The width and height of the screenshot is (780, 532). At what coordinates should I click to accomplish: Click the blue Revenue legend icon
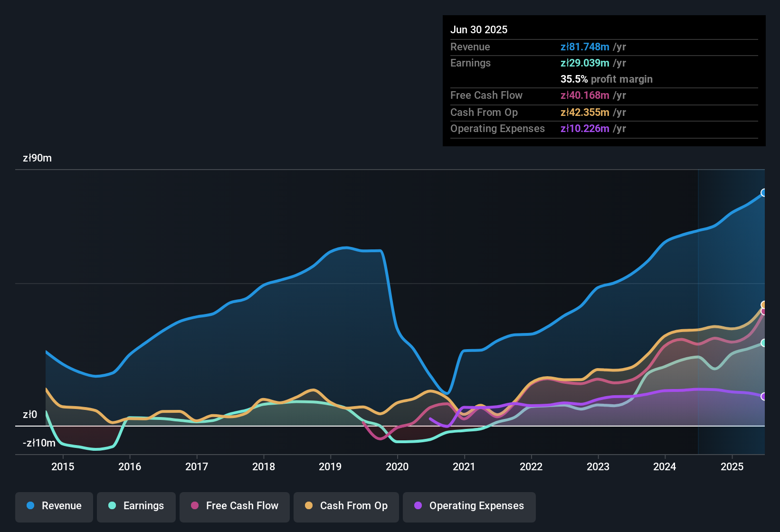point(30,506)
